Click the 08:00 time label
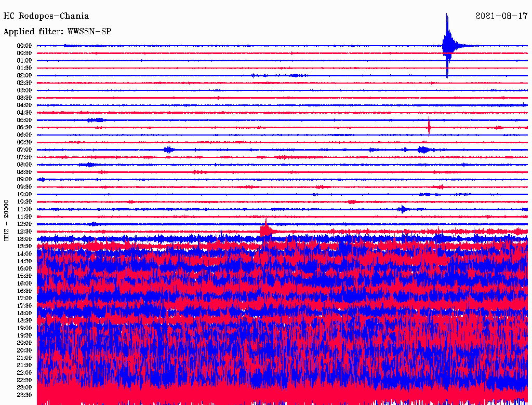Viewport: 532px width, 405px height. coord(24,165)
